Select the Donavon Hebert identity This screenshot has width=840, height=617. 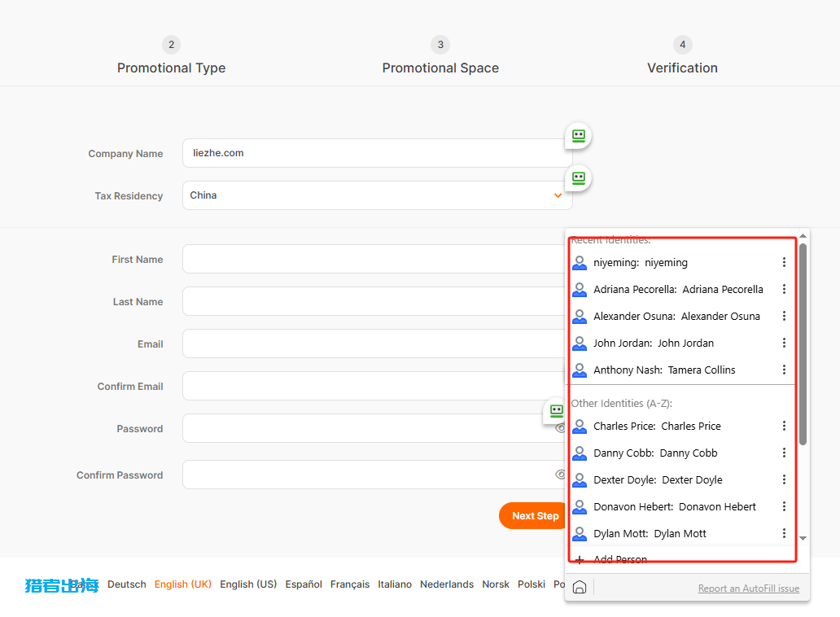[x=675, y=506]
